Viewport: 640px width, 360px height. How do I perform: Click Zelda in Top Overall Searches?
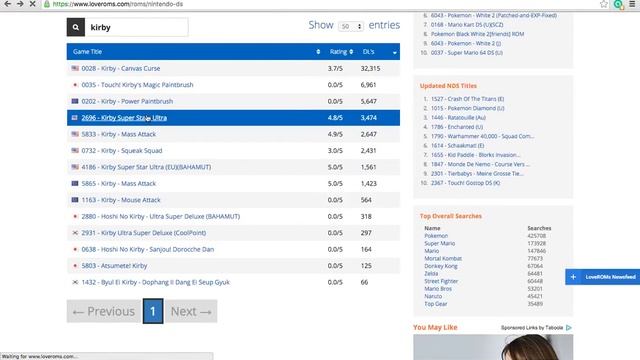coord(431,273)
